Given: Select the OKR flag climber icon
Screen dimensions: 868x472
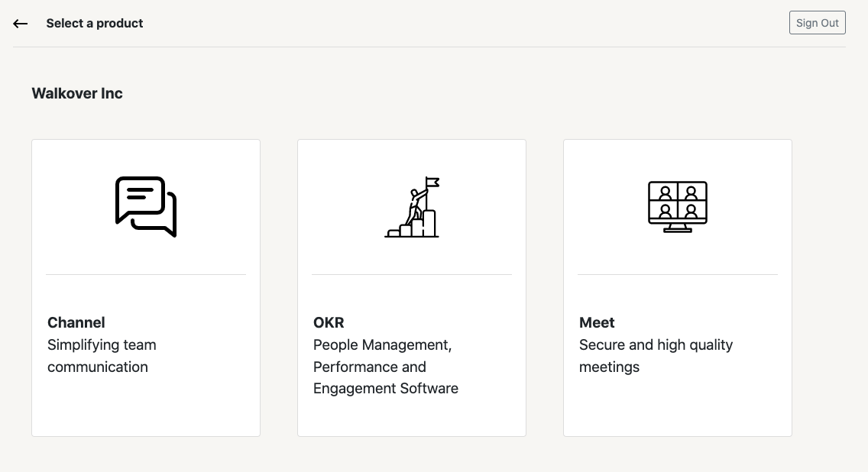Looking at the screenshot, I should click(x=412, y=207).
